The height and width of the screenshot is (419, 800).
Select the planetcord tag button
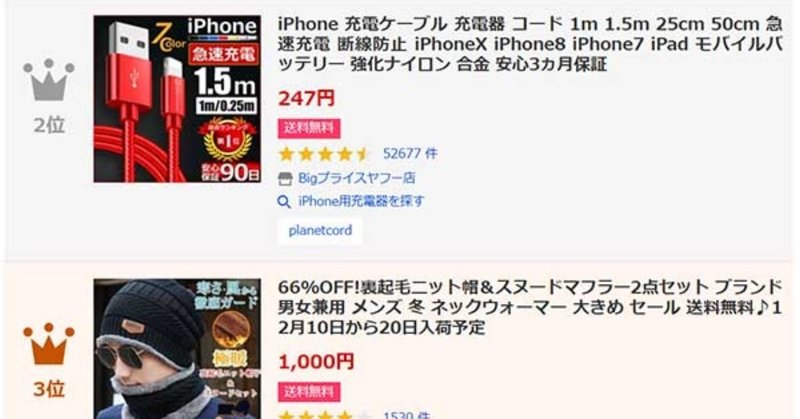tap(320, 231)
